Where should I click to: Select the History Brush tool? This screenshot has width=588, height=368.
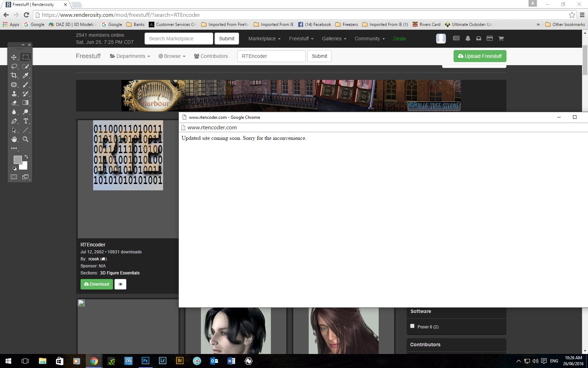click(x=26, y=94)
